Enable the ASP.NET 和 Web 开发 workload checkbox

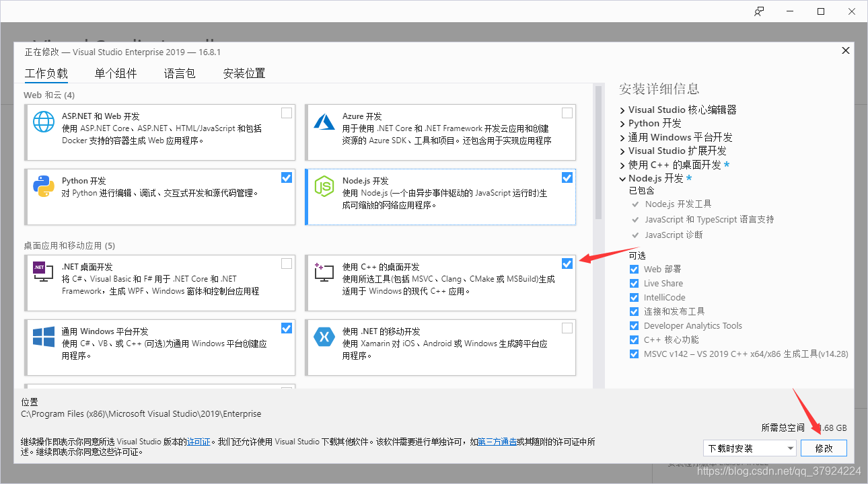click(287, 113)
